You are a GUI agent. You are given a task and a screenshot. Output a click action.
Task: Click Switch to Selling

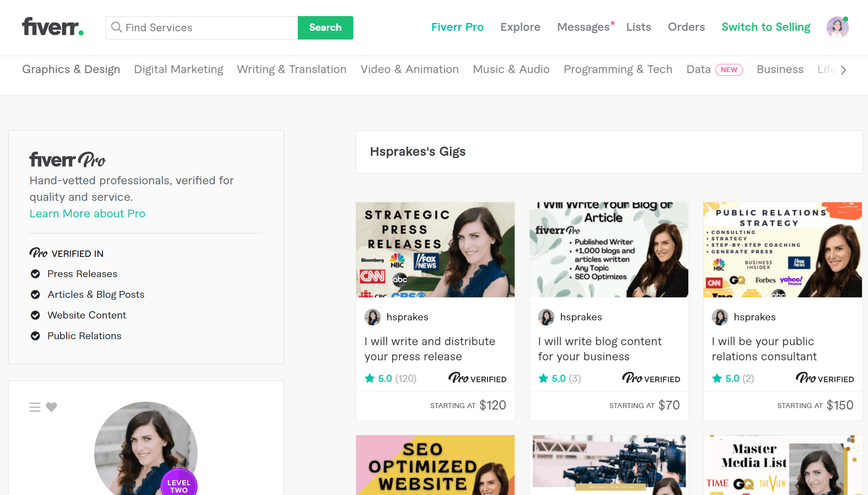pos(766,27)
